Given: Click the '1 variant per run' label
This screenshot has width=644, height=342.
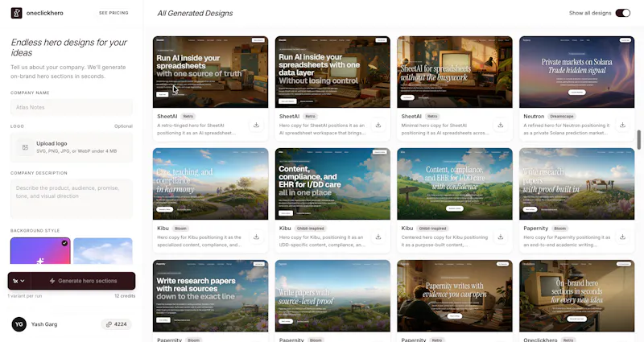Looking at the screenshot, I should (25, 296).
